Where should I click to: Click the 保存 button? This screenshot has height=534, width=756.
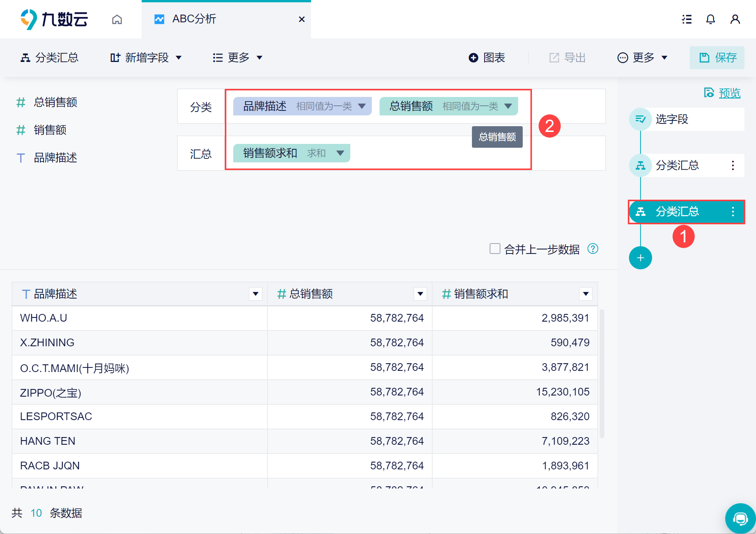click(717, 58)
